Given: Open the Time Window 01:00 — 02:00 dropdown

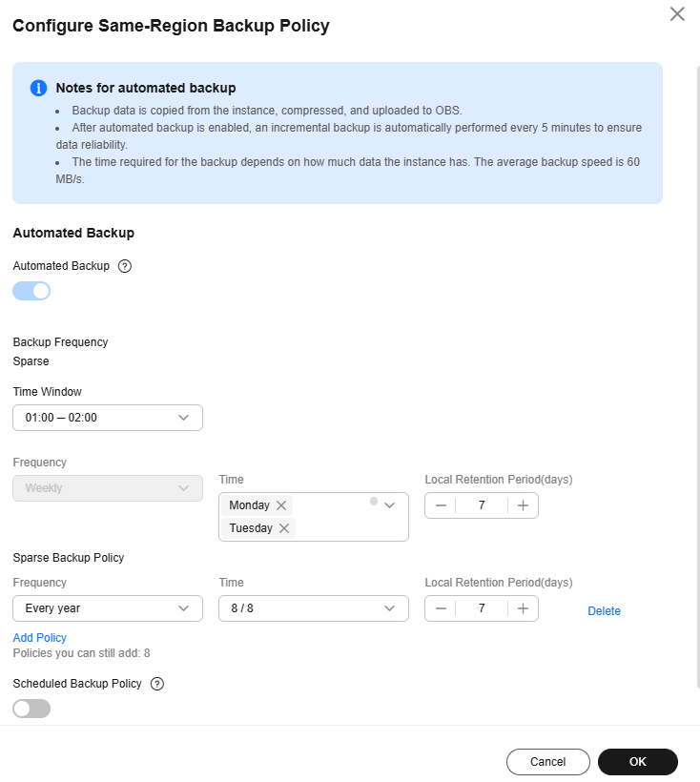Looking at the screenshot, I should (x=108, y=418).
